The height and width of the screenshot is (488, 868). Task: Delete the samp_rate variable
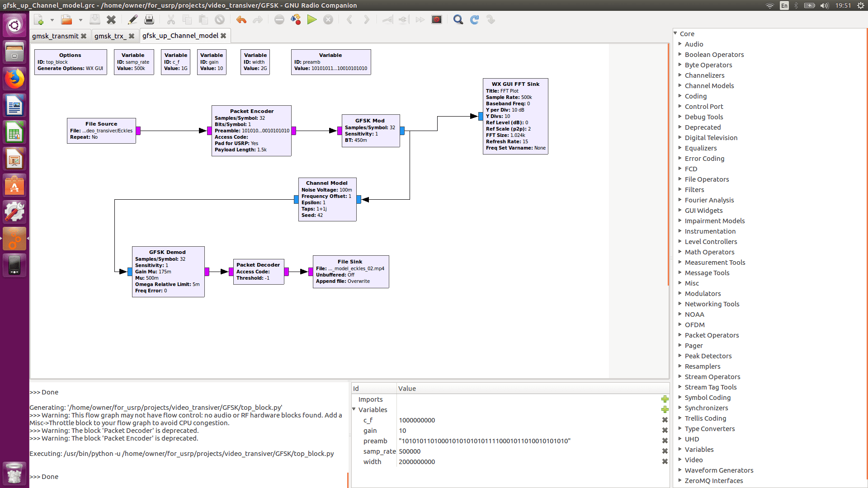[x=665, y=451]
